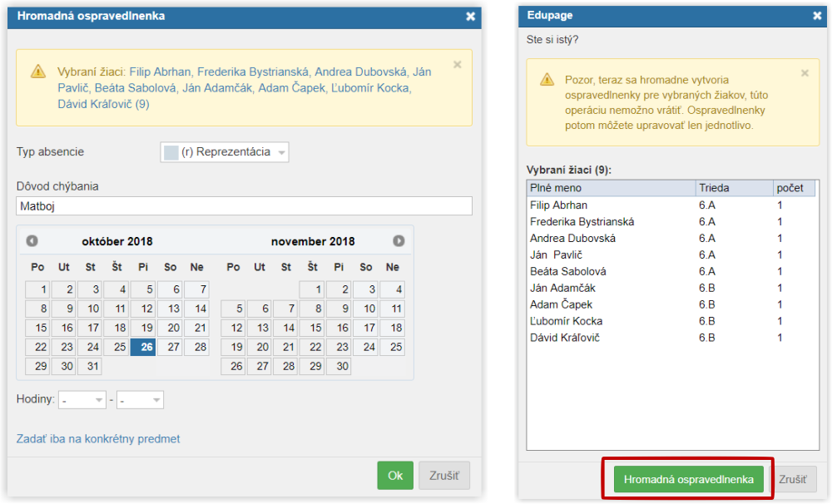Select Filip Abrhan row in student list
Image resolution: width=832 pixels, height=504 pixels.
[671, 205]
